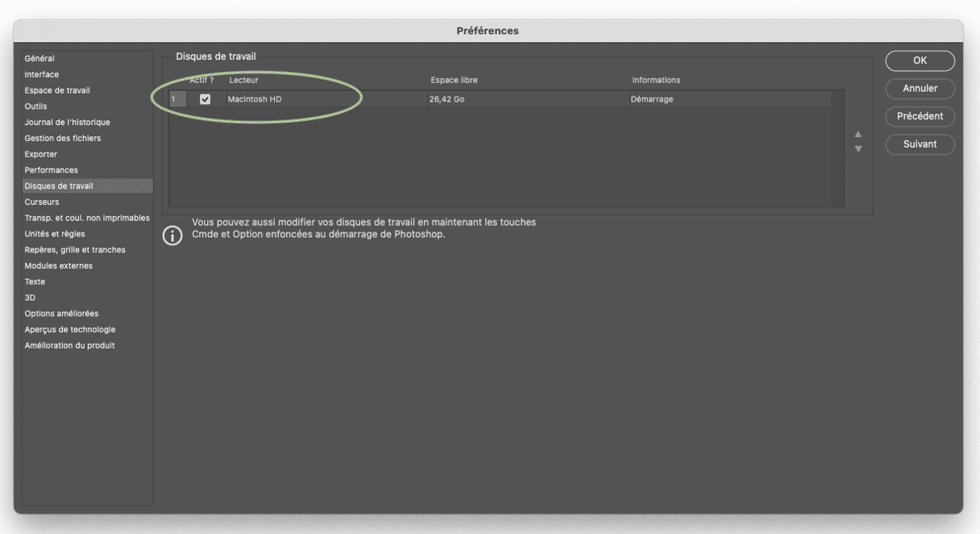Select Modules externes category
Screen dimensions: 980x534
58,266
